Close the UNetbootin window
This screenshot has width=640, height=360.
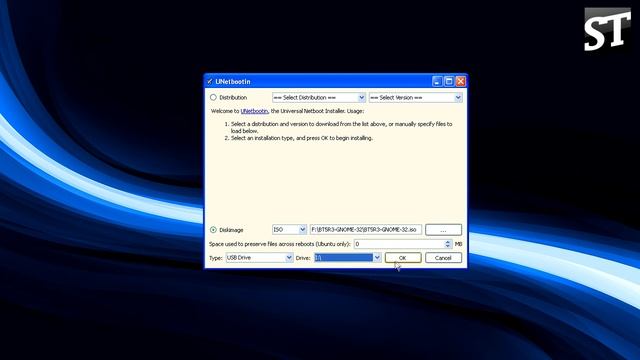point(461,81)
